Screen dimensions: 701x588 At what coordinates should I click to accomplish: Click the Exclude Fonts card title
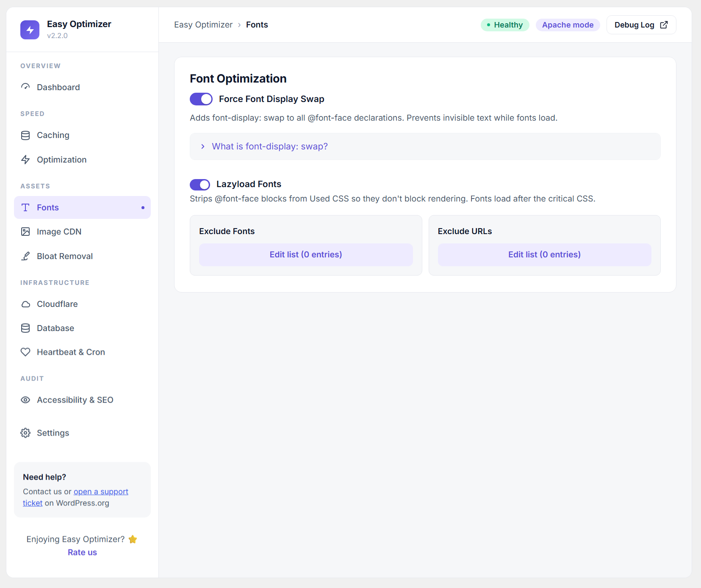coord(227,231)
